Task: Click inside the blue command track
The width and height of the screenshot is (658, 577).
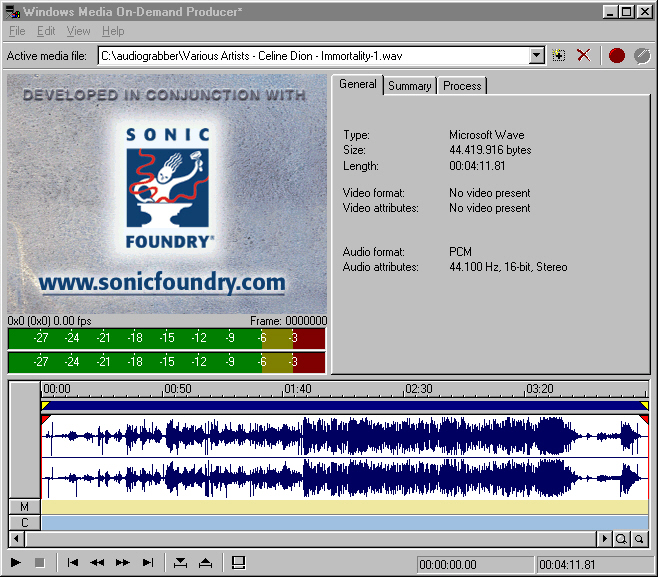Action: tap(345, 523)
